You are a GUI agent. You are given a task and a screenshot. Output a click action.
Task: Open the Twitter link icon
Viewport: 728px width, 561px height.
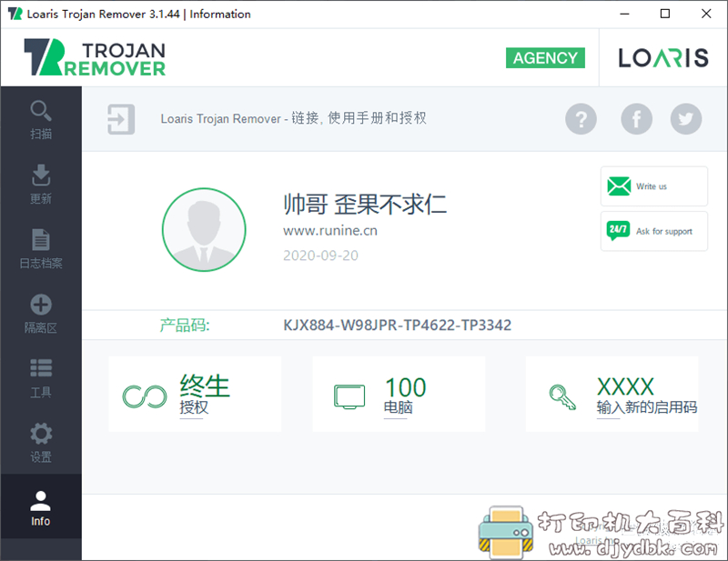(x=686, y=119)
